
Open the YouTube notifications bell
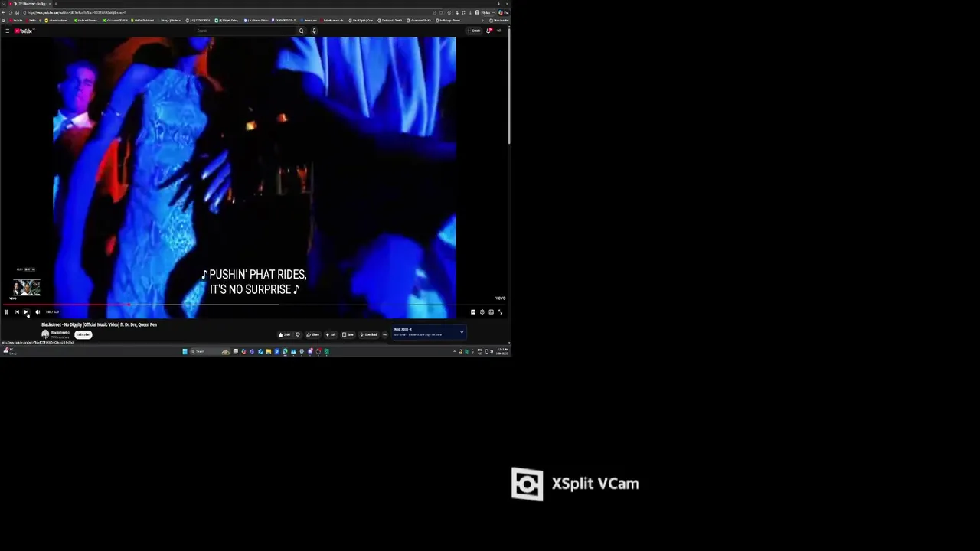tap(489, 31)
